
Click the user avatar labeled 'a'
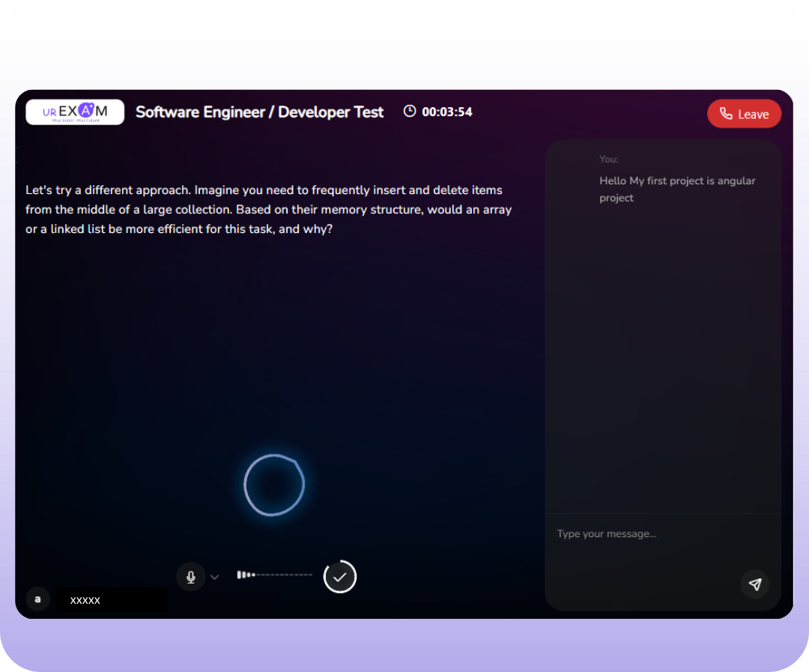(x=37, y=599)
